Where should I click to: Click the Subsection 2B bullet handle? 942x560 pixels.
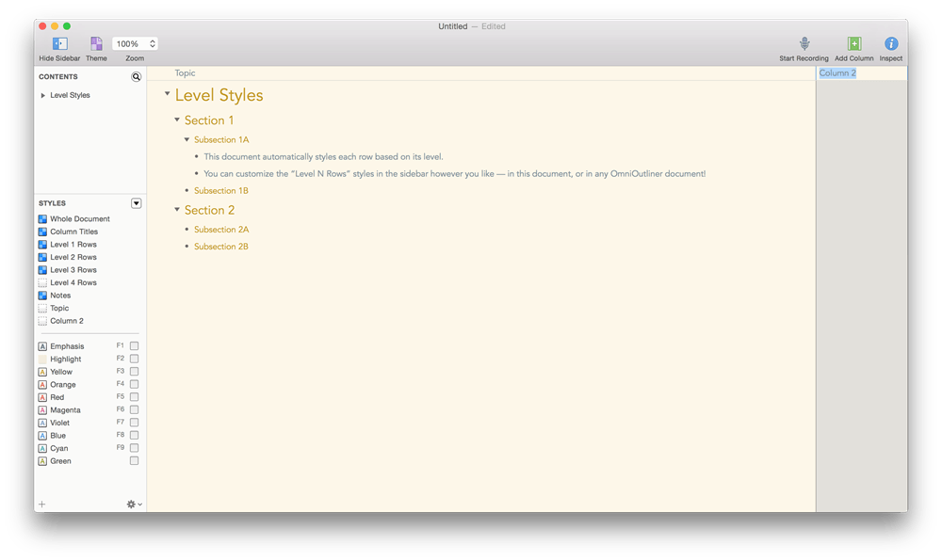[187, 247]
